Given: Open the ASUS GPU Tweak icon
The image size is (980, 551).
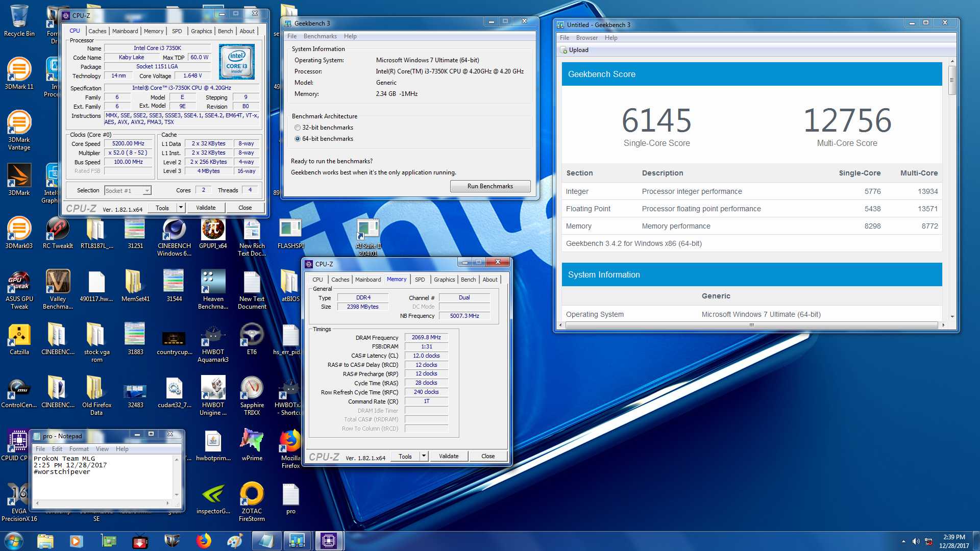Looking at the screenshot, I should click(19, 290).
